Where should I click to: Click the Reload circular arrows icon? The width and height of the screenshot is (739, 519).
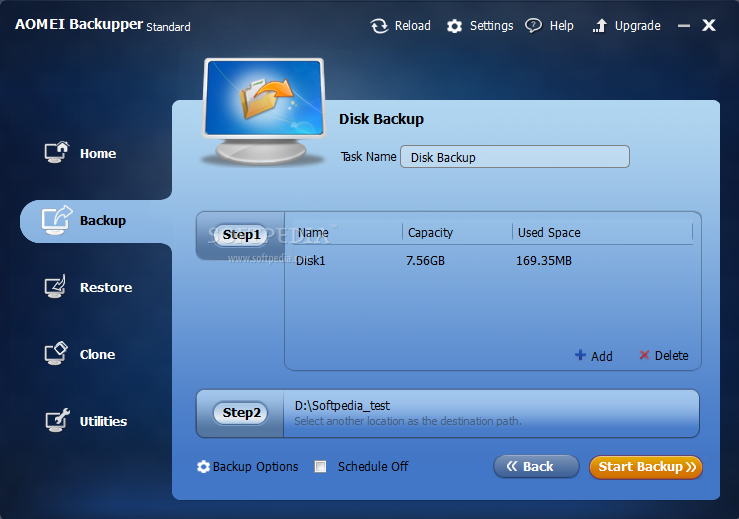pyautogui.click(x=379, y=26)
